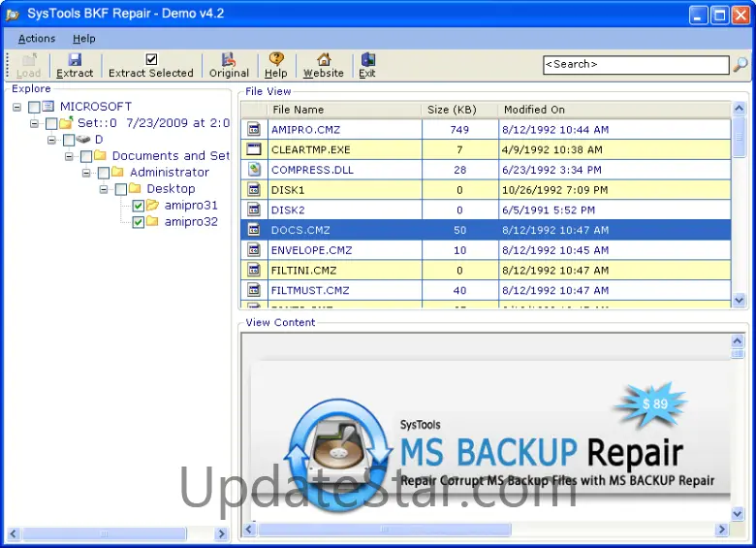Click the Desktop folder icon
This screenshot has height=548, width=756.
coord(135,188)
